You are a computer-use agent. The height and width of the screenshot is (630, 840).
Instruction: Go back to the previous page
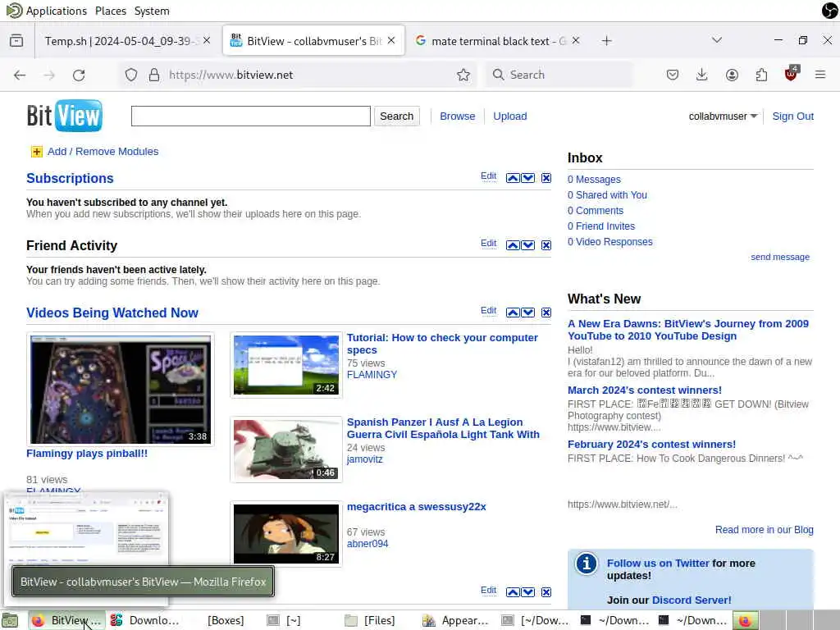[20, 75]
